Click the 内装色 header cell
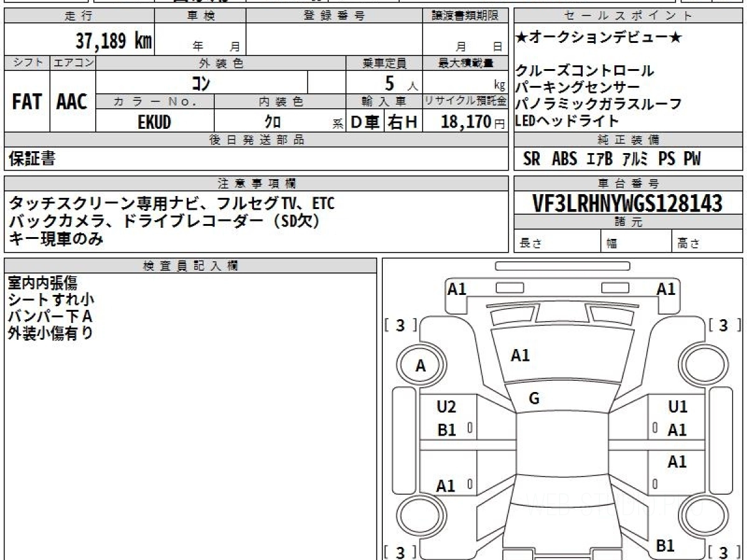The image size is (747, 560). pos(280,101)
